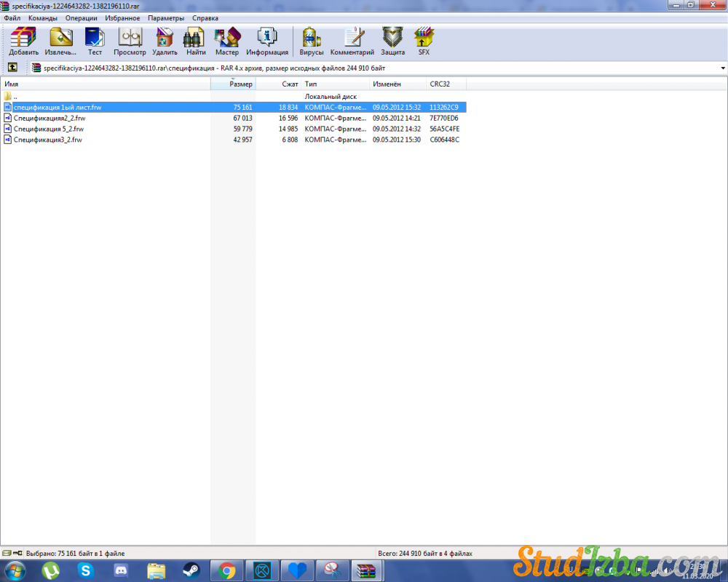The image size is (728, 582).
Task: Click the Удалить (Delete) toolbar icon
Action: coord(165,41)
